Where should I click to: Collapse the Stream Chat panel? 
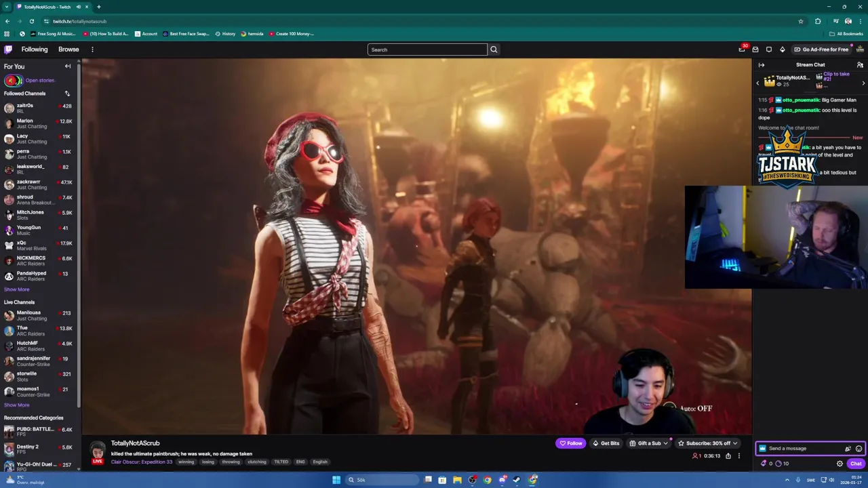[761, 65]
